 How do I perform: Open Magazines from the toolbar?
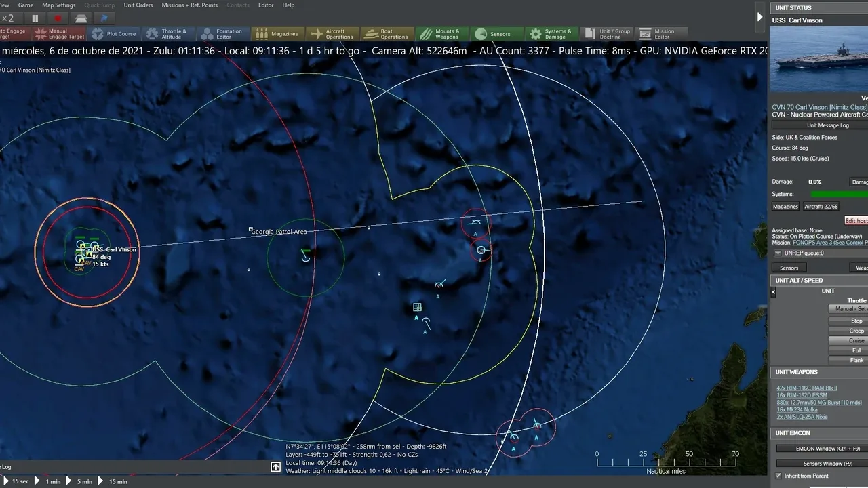pyautogui.click(x=277, y=34)
